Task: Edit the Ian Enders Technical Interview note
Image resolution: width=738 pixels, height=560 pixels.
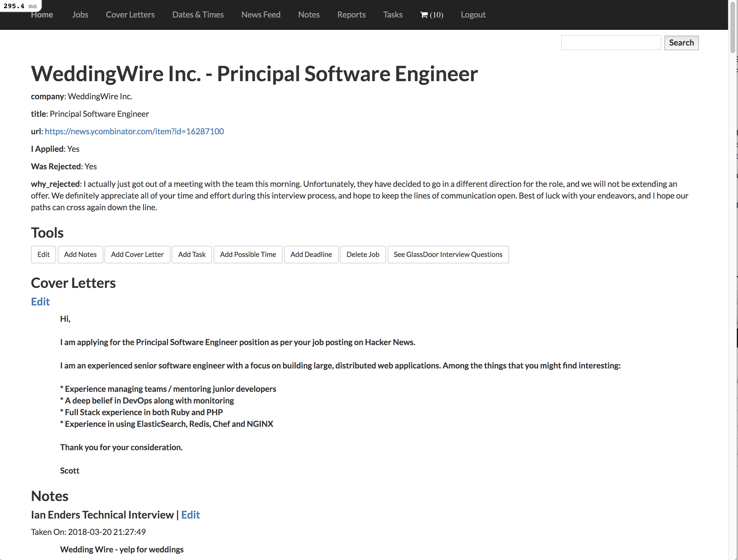Action: click(x=191, y=515)
